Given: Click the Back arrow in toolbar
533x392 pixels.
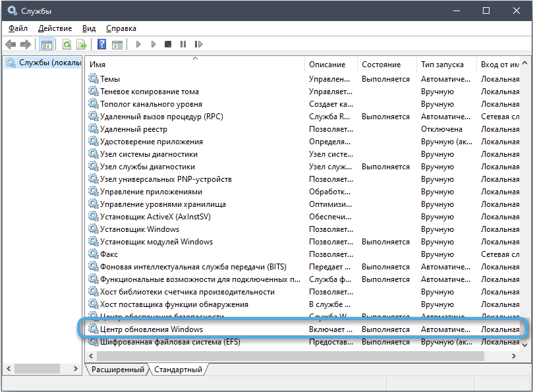Looking at the screenshot, I should click(x=11, y=45).
